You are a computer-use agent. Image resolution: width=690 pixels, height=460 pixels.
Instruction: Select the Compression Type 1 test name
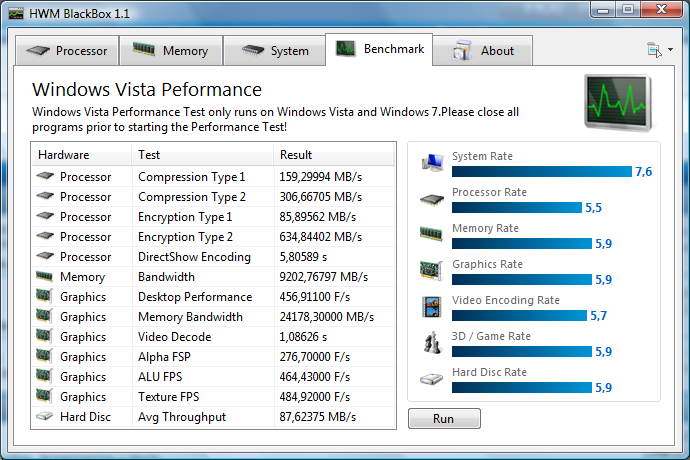tap(191, 177)
